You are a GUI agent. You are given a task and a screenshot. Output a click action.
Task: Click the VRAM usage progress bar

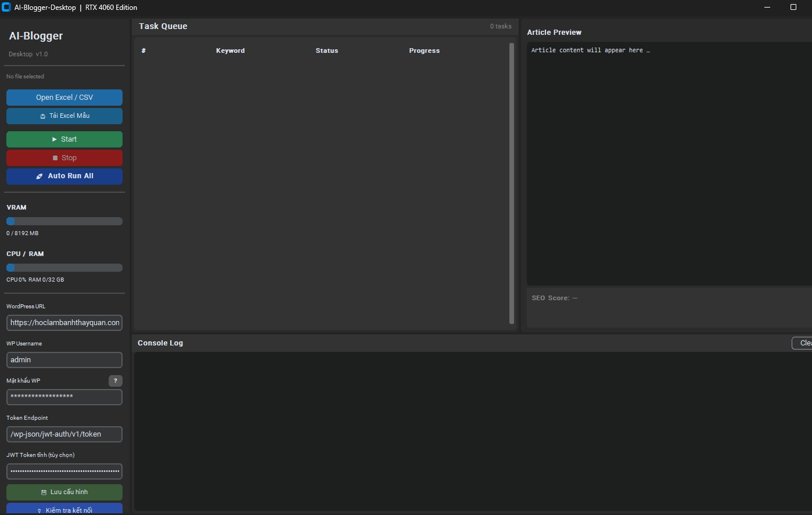click(x=64, y=221)
